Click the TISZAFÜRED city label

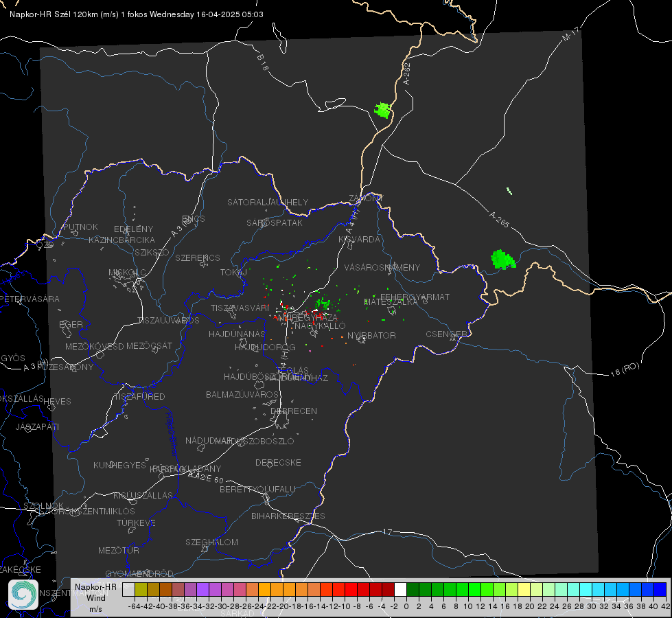coord(140,397)
